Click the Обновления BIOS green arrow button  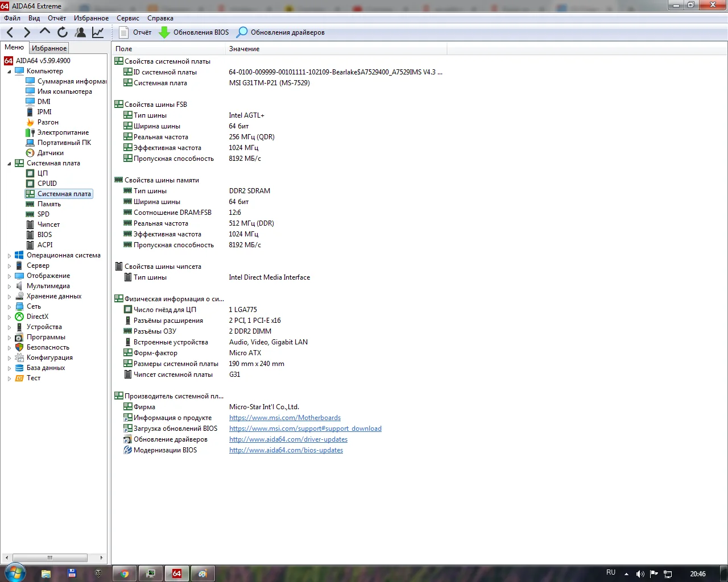tap(194, 32)
